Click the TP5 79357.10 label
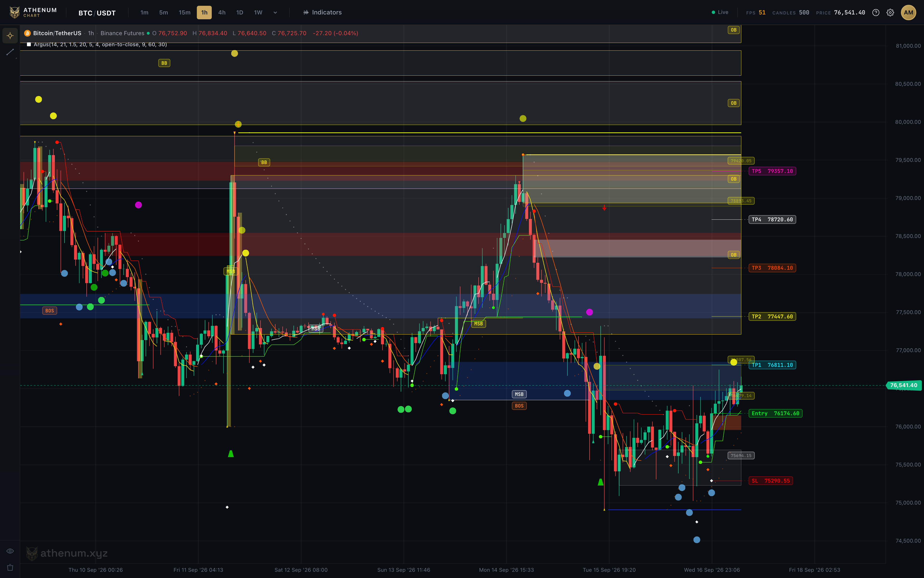924x578 pixels. (772, 171)
